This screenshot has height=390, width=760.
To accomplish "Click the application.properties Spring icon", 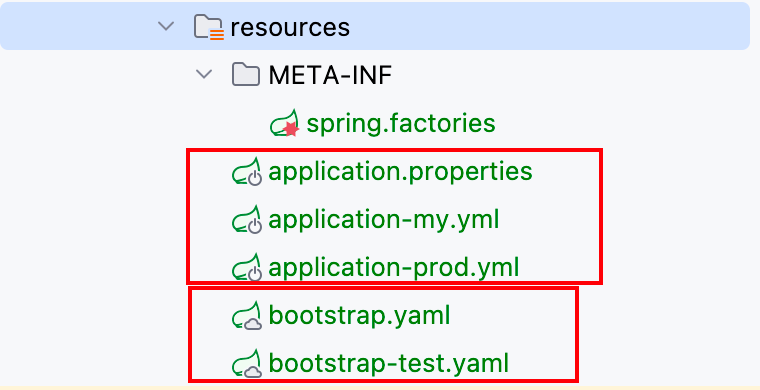I will coord(247,172).
